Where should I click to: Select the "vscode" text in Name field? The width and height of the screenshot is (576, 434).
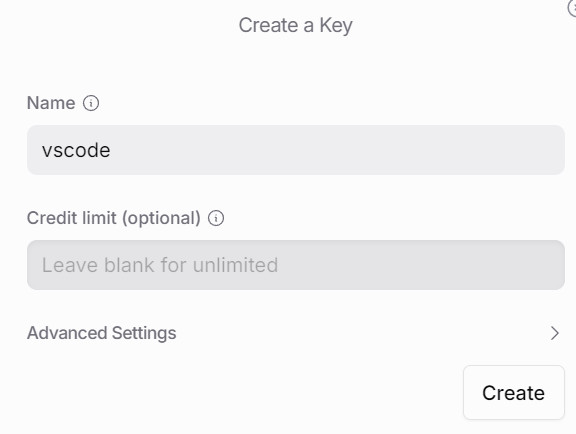pos(76,150)
